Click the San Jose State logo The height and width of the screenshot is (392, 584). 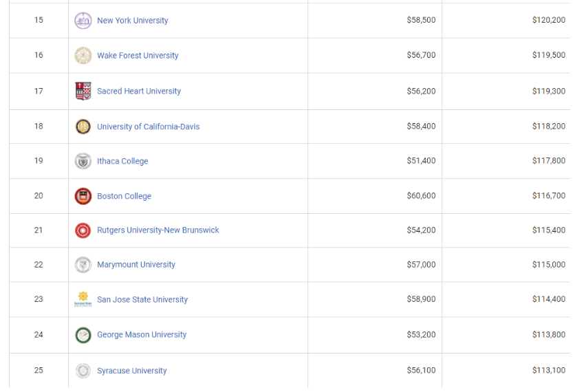83,299
